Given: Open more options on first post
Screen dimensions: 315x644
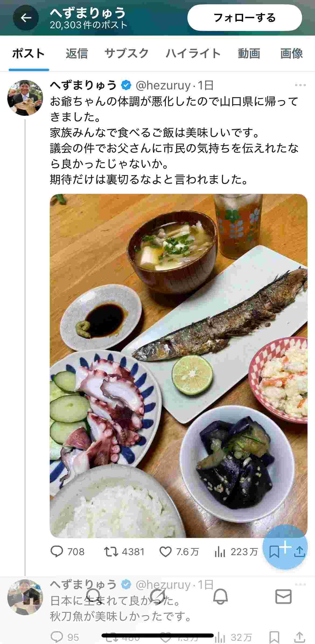Looking at the screenshot, I should [300, 85].
